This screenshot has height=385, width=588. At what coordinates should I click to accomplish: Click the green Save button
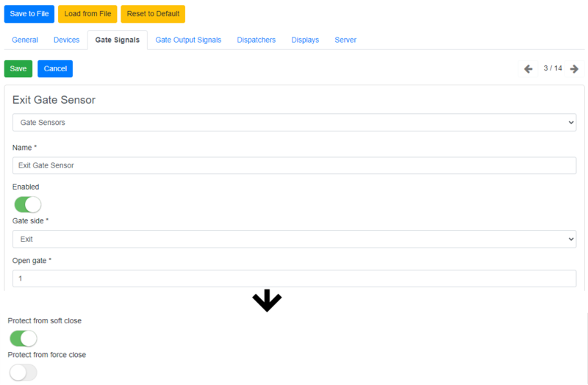click(18, 68)
